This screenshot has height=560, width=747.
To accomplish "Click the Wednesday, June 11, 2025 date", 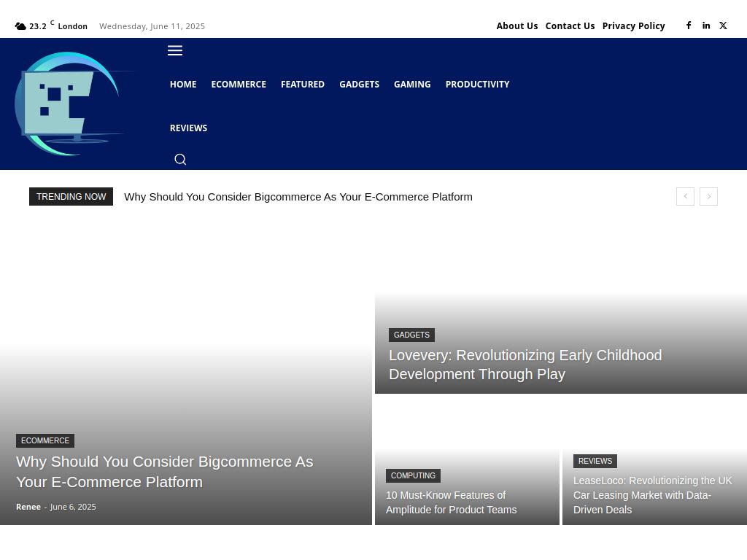I will (x=152, y=26).
